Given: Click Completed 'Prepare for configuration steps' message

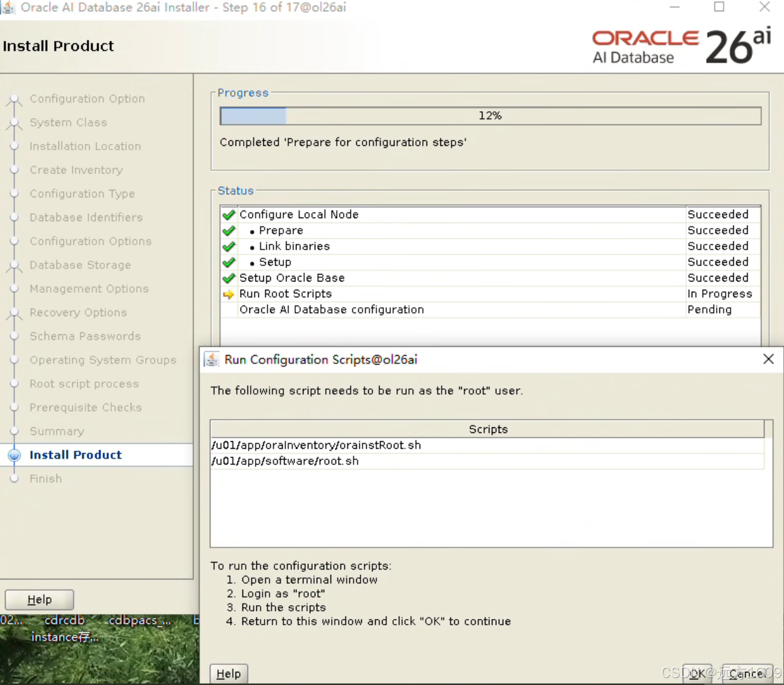Looking at the screenshot, I should [343, 143].
